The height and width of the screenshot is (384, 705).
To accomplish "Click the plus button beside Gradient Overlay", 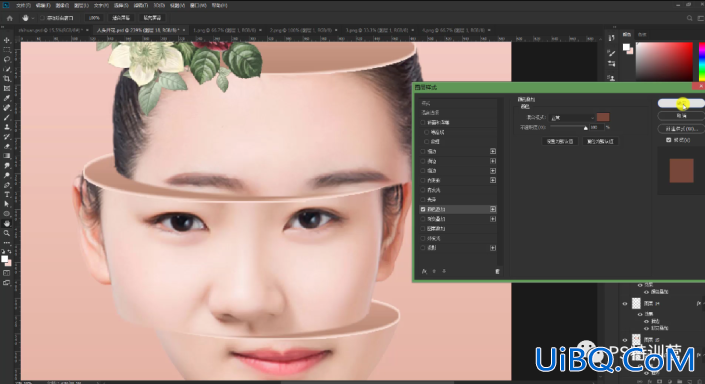I will 493,219.
